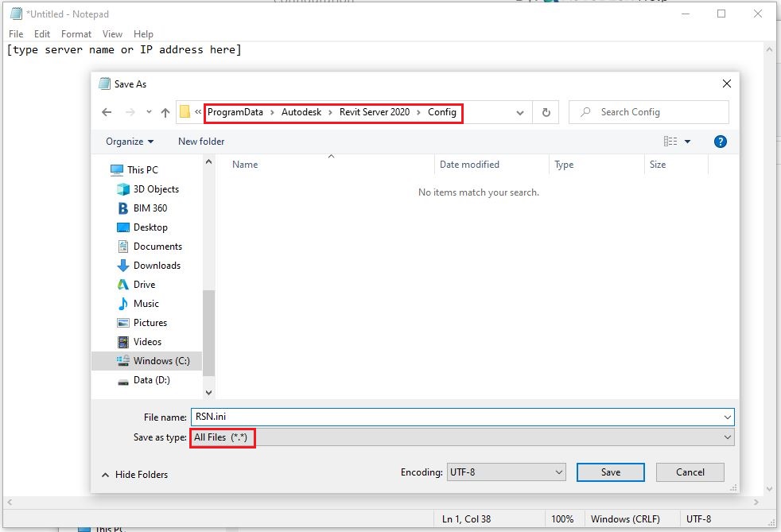Open the Music folder icon
781x532 pixels.
[x=122, y=303]
